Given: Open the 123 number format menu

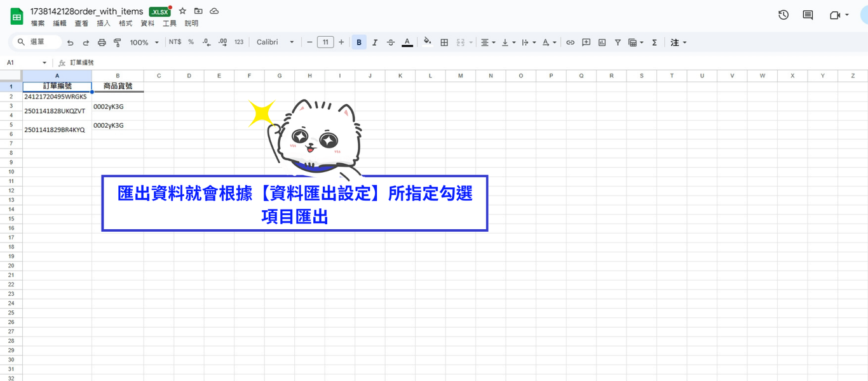Looking at the screenshot, I should (x=239, y=43).
